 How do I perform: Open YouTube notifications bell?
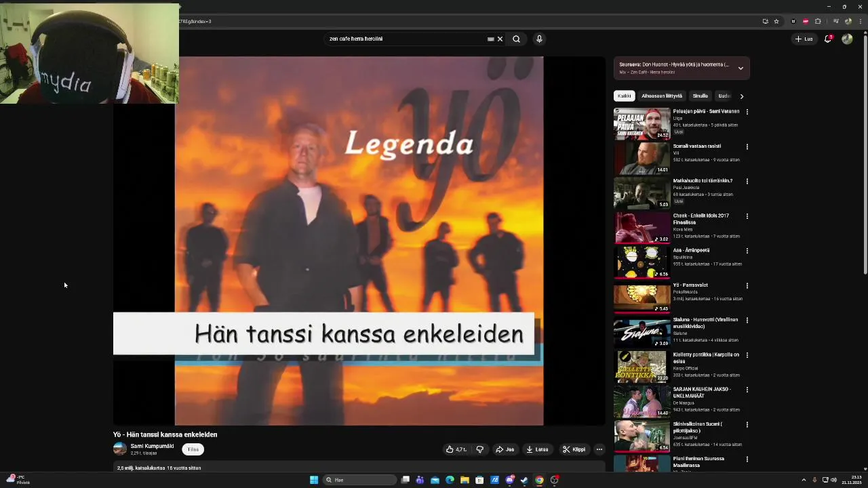(x=828, y=39)
